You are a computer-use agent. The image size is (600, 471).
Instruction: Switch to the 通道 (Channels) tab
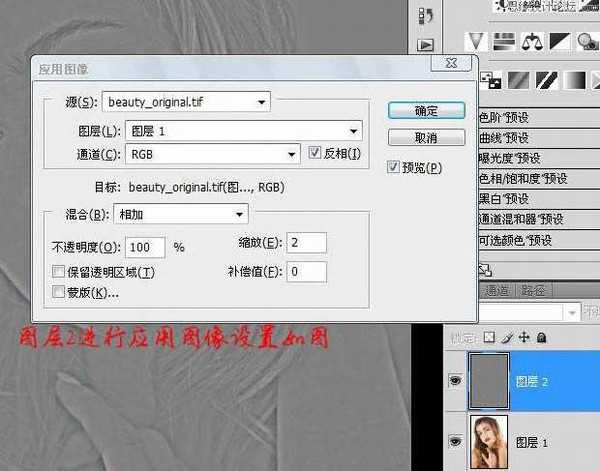tap(497, 291)
